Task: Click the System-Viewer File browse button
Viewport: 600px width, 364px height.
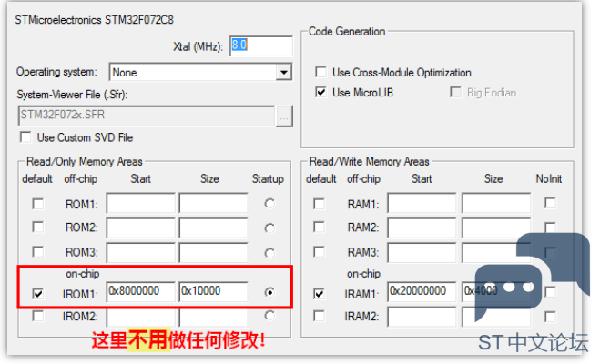Action: click(284, 116)
